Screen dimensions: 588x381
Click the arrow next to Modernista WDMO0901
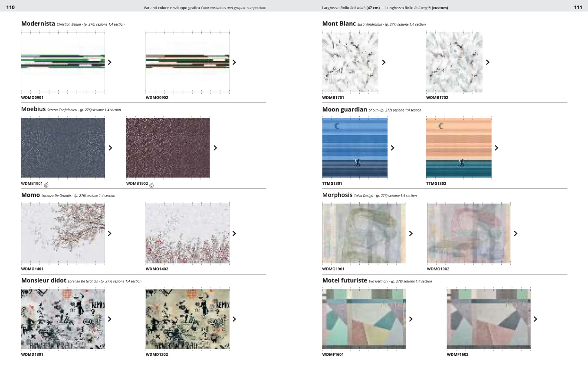(110, 62)
